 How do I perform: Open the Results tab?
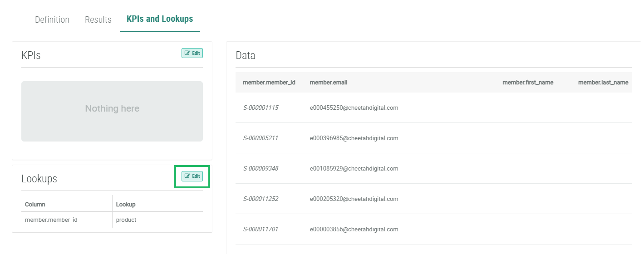tap(98, 20)
